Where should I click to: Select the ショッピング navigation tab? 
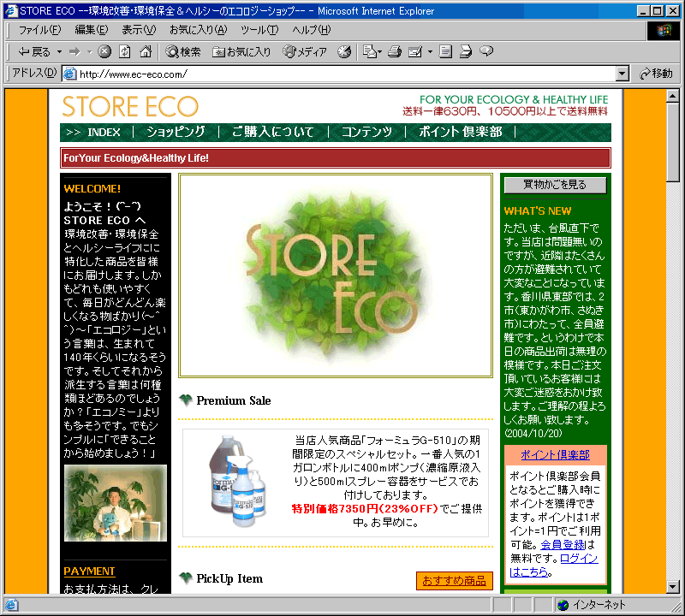click(x=176, y=132)
